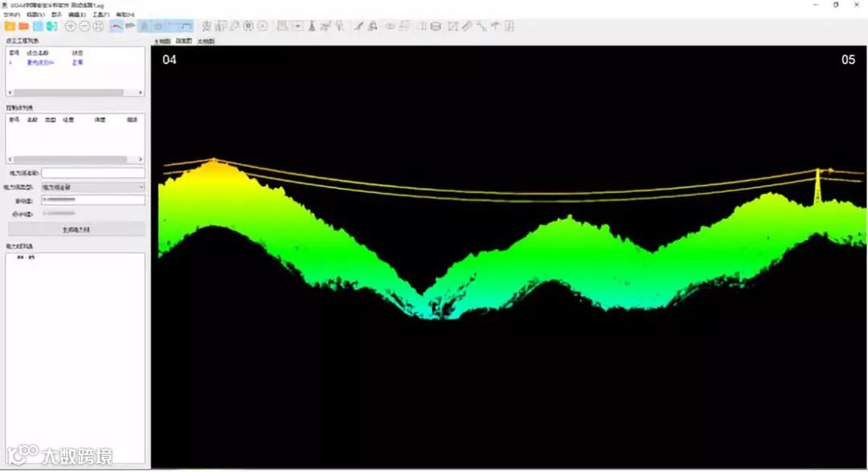868x472 pixels.
Task: Click the document icon ending the toolbar
Action: (x=509, y=26)
